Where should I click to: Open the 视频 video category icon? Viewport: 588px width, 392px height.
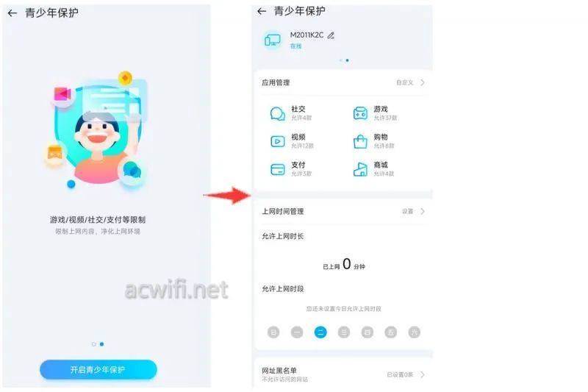pyautogui.click(x=278, y=141)
